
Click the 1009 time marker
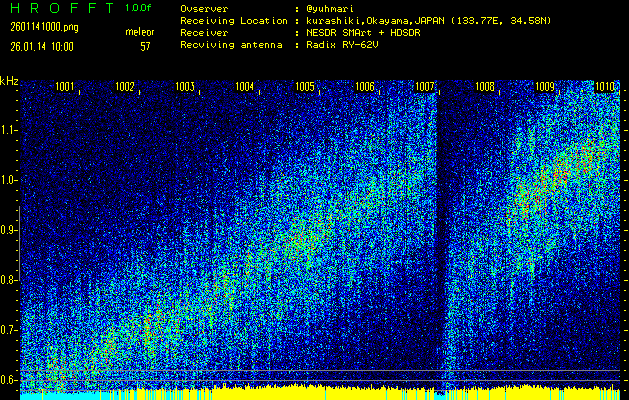[545, 87]
